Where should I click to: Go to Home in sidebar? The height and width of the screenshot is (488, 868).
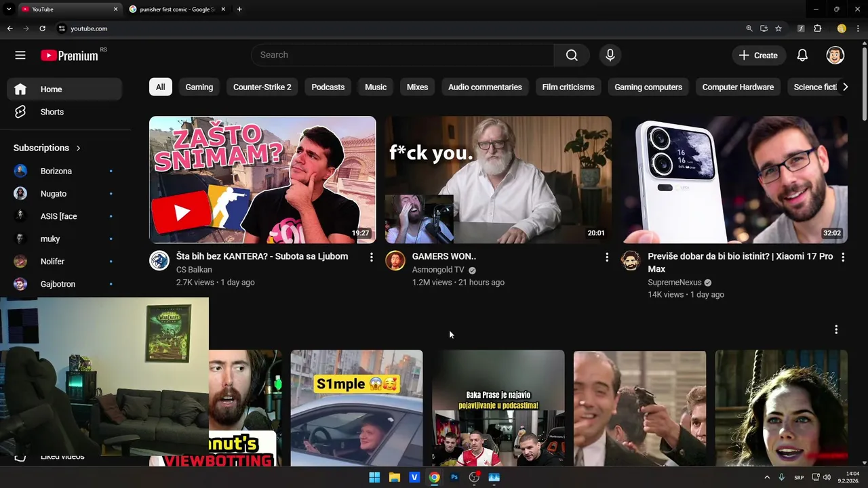(64, 89)
